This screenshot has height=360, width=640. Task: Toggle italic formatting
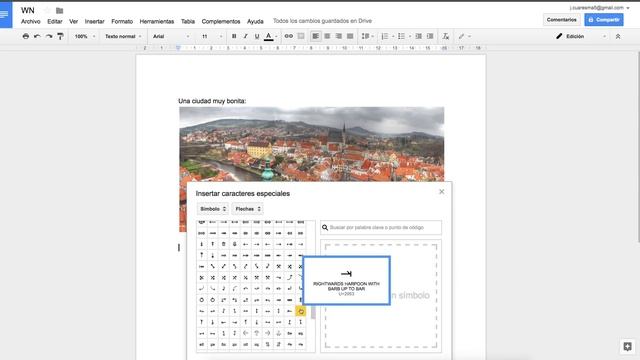[245, 36]
